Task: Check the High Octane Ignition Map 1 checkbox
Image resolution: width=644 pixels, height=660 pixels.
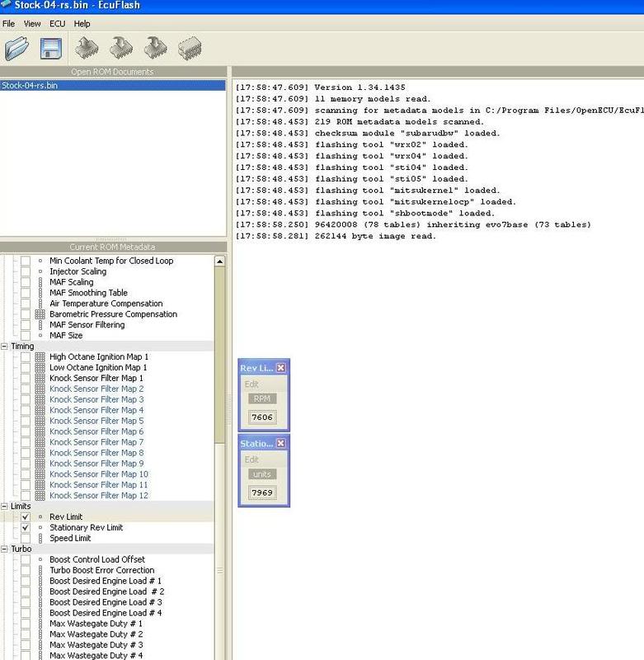Action: (26, 356)
